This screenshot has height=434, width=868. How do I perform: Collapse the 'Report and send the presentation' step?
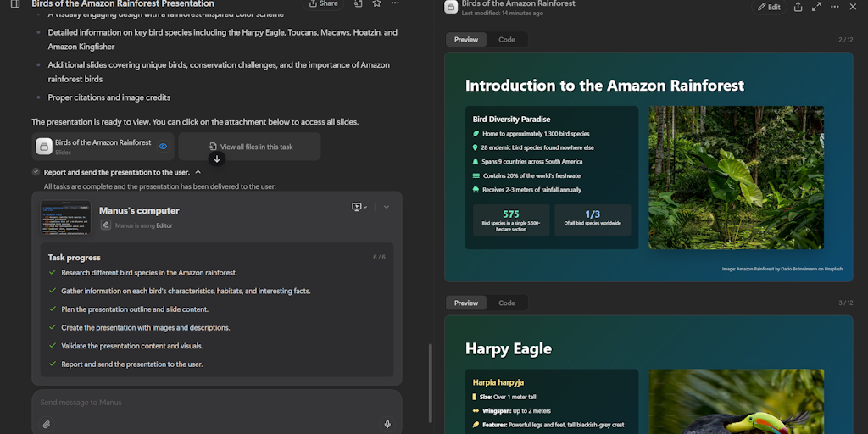[x=198, y=172]
